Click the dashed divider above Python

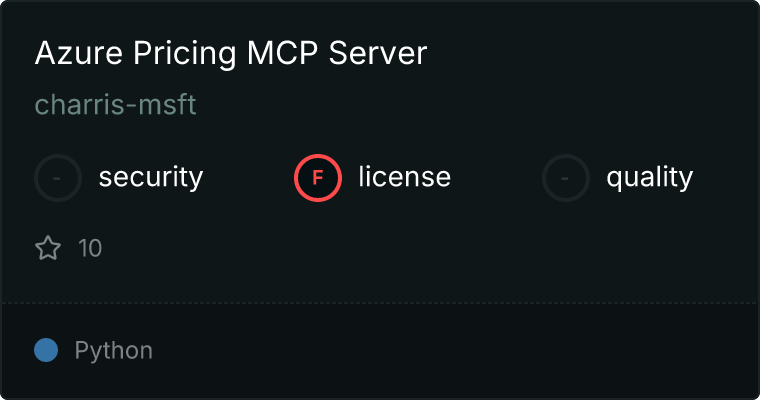click(380, 303)
